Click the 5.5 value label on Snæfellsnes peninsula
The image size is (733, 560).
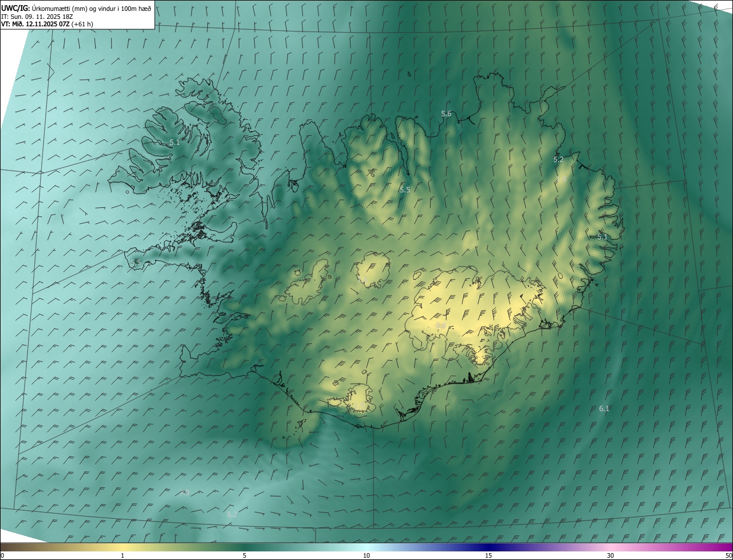coord(136,262)
